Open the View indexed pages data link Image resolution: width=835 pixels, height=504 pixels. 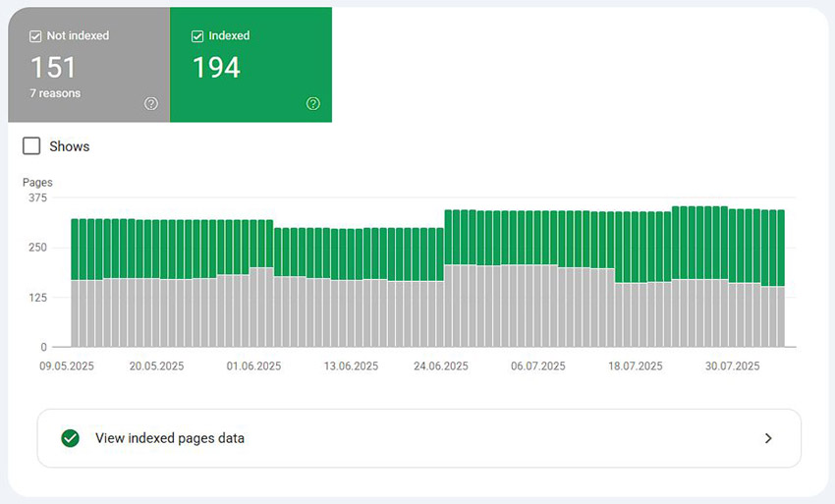pos(170,438)
